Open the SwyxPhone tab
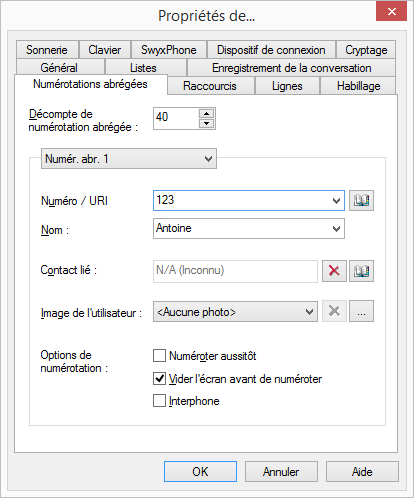Viewport: 414px width, 498px height. [169, 50]
